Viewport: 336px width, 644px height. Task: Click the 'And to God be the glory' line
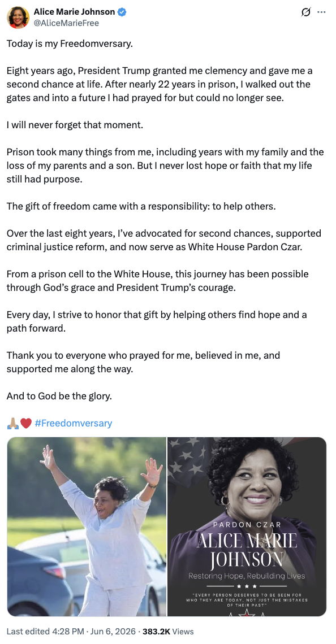tap(59, 396)
